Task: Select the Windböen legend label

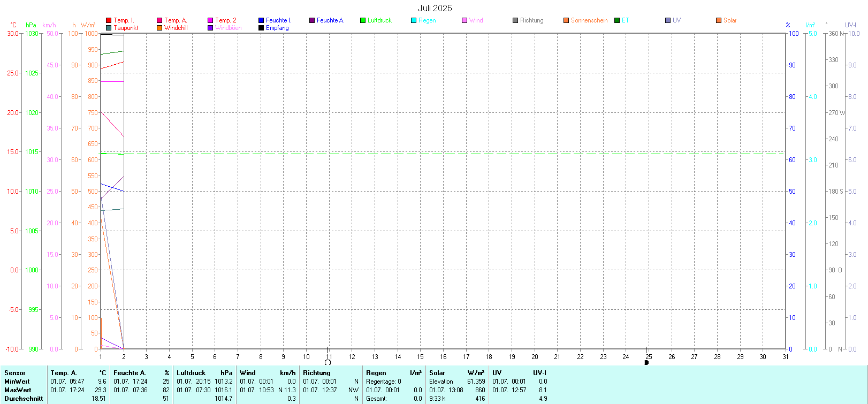Action: coord(229,28)
